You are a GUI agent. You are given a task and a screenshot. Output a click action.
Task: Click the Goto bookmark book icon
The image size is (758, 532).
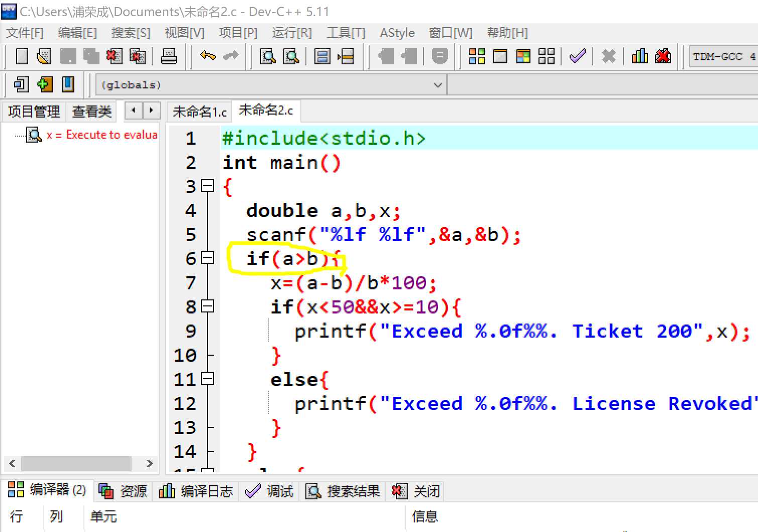point(68,84)
